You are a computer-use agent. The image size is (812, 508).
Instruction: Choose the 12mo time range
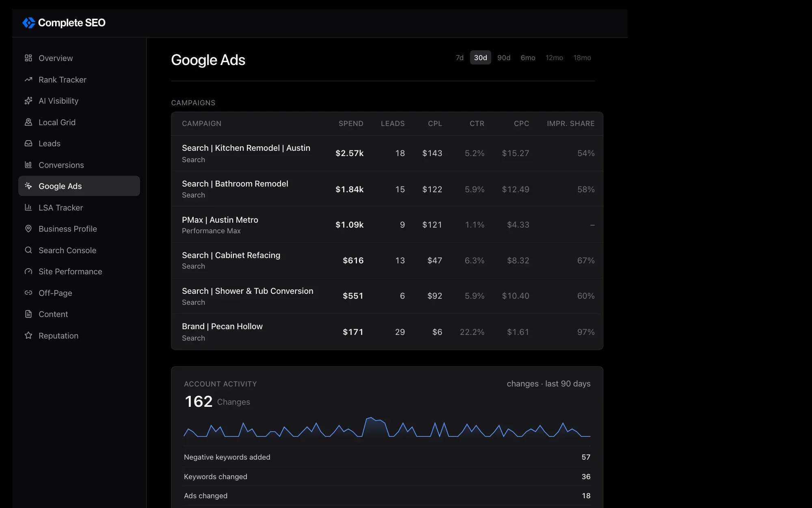tap(554, 58)
